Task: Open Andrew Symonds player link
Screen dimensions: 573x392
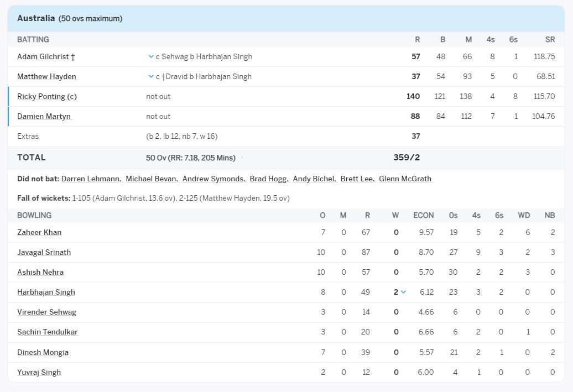Action: pyautogui.click(x=213, y=179)
